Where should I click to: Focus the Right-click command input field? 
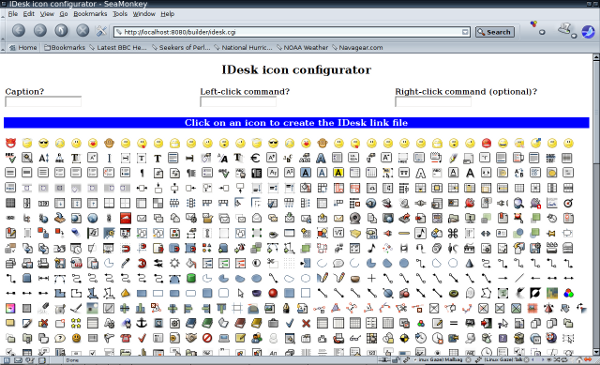click(433, 102)
